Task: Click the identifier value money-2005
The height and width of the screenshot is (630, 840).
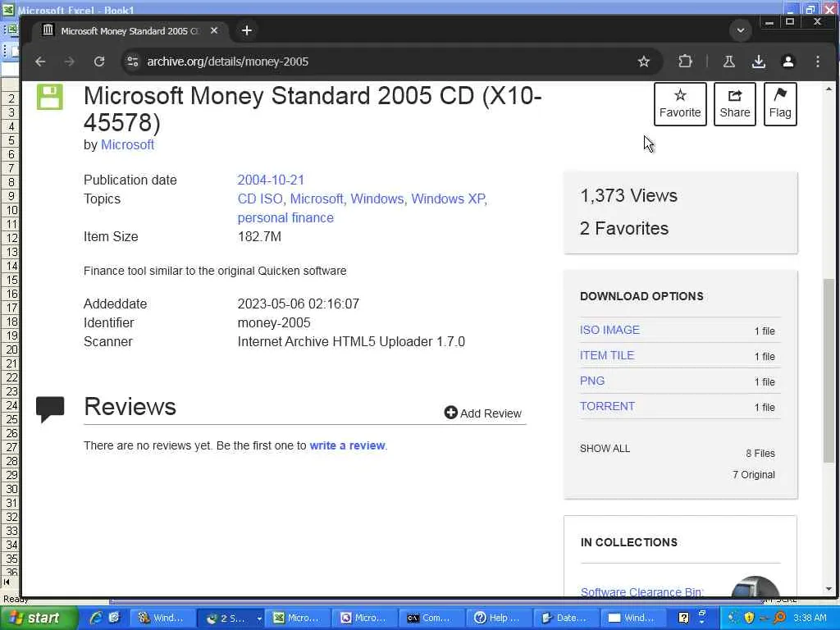Action: 274,322
